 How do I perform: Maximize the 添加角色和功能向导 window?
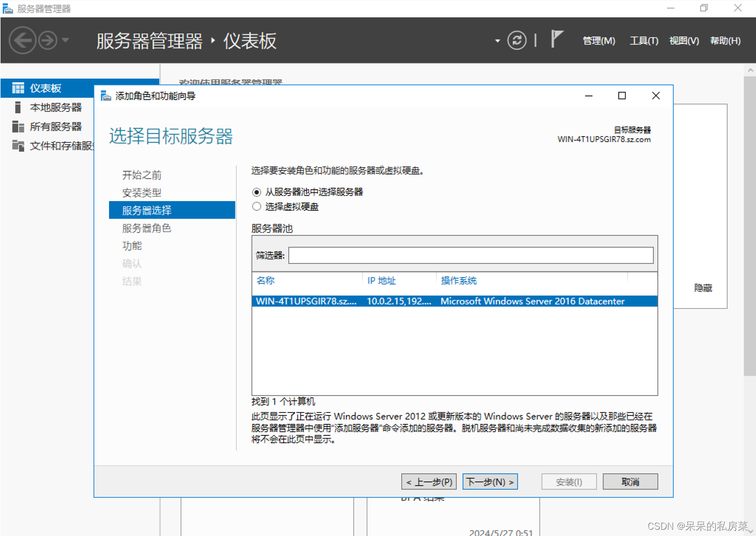[622, 96]
